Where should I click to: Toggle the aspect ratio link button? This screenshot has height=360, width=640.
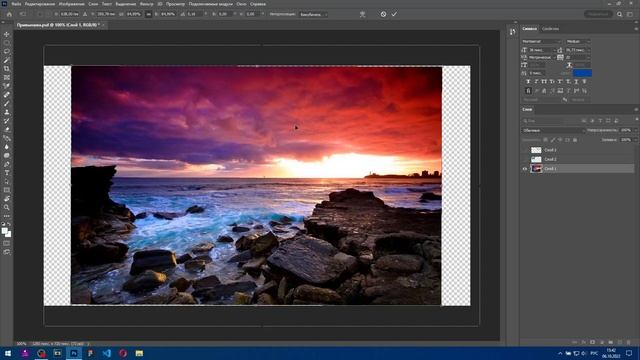coord(149,14)
